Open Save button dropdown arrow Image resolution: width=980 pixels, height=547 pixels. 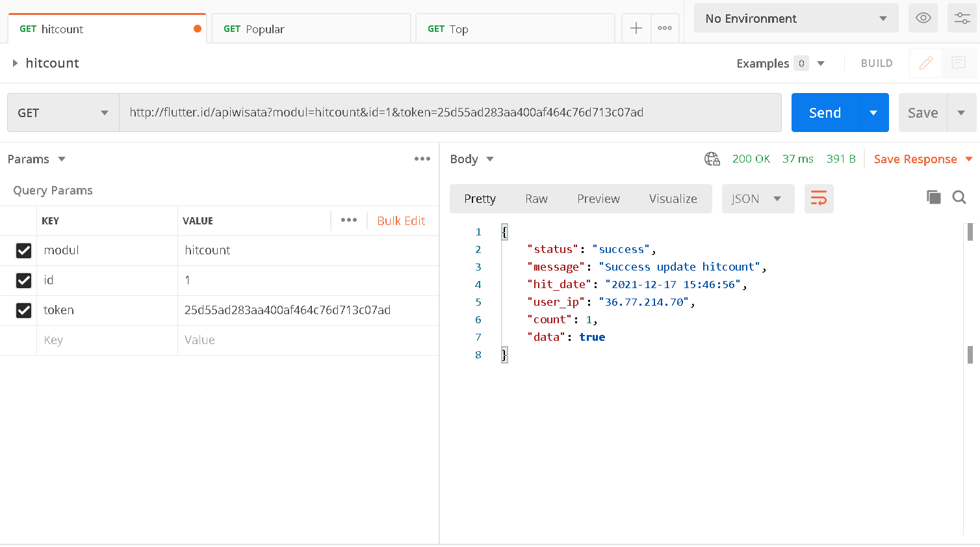pyautogui.click(x=961, y=113)
